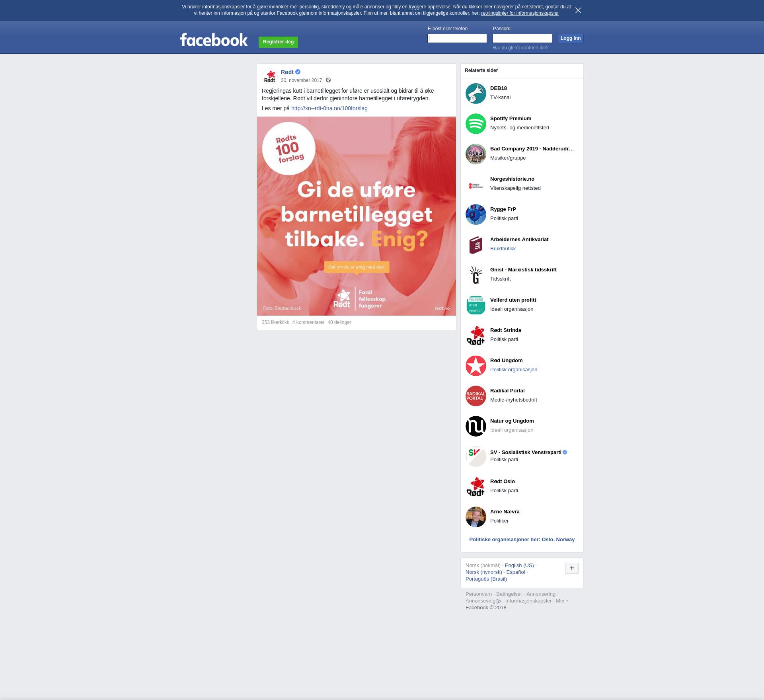Click the verified badge beside SV
Viewport: 764px width, 700px height.
pyautogui.click(x=565, y=452)
